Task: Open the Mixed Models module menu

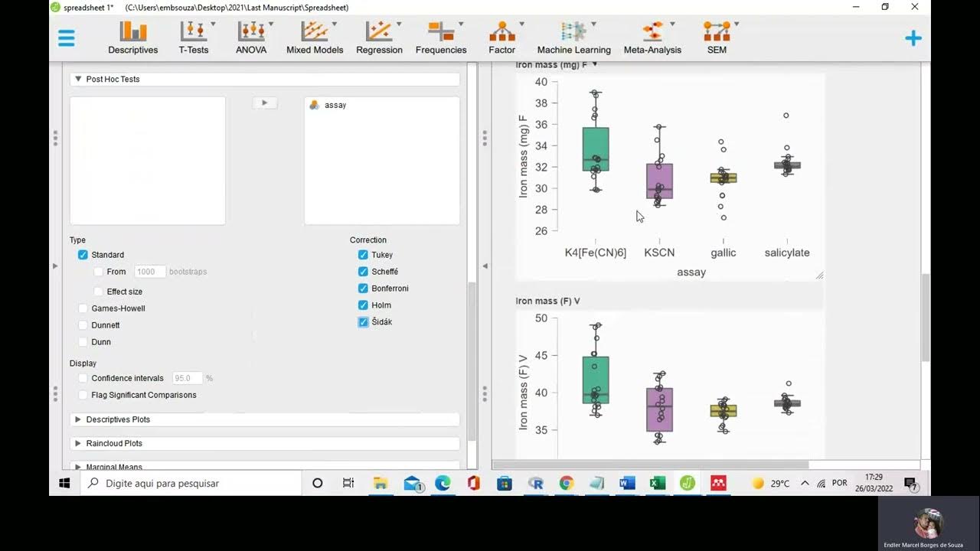Action: tap(315, 37)
